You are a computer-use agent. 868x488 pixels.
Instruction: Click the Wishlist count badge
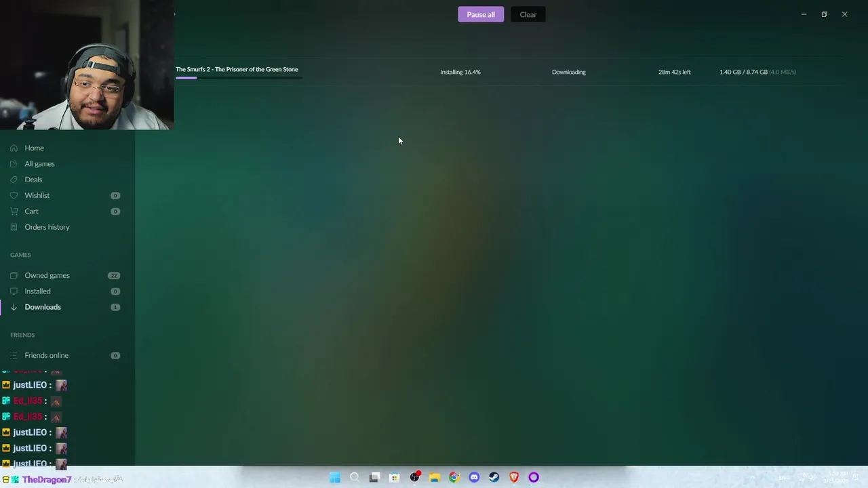(x=115, y=195)
